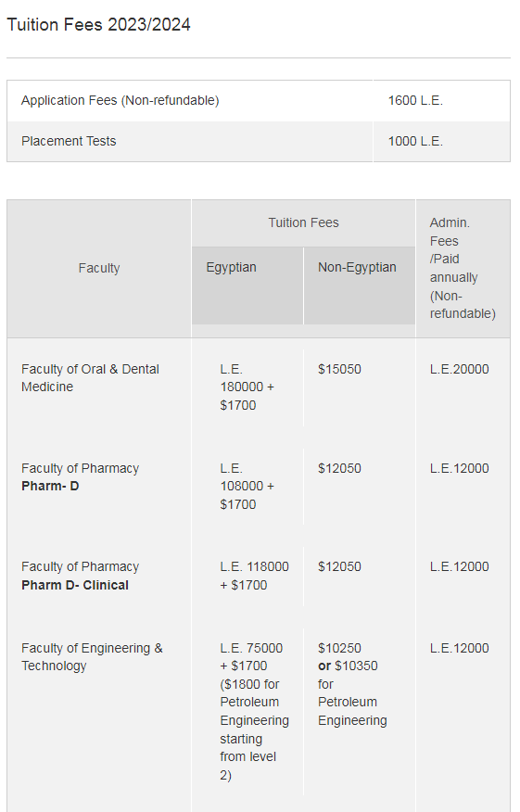Click the L.E. 108000 + $1700 fee cell
This screenshot has height=812, width=520.
point(247,487)
